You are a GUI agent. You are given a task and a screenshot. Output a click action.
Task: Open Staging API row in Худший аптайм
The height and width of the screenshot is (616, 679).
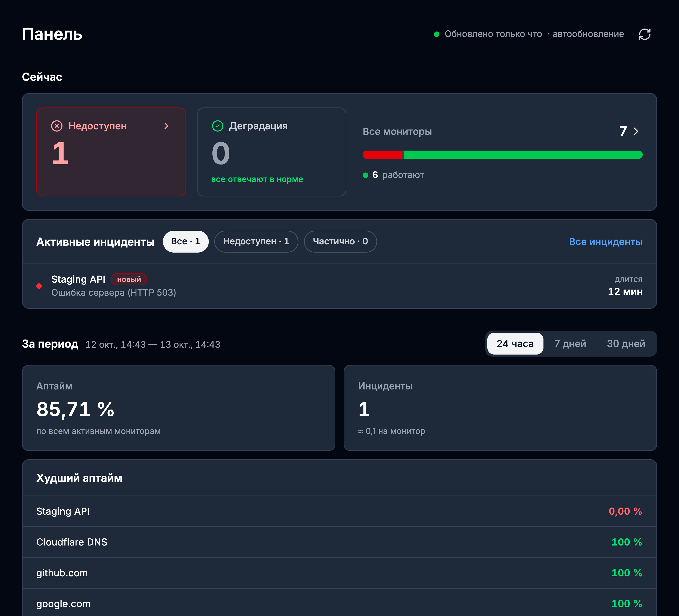pyautogui.click(x=339, y=511)
